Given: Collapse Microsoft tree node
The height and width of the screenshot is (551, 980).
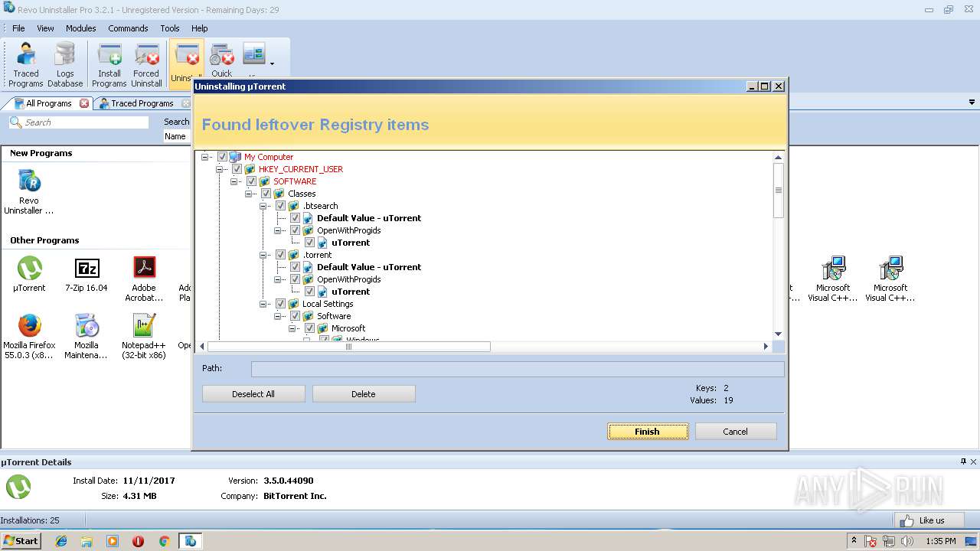Looking at the screenshot, I should [292, 328].
